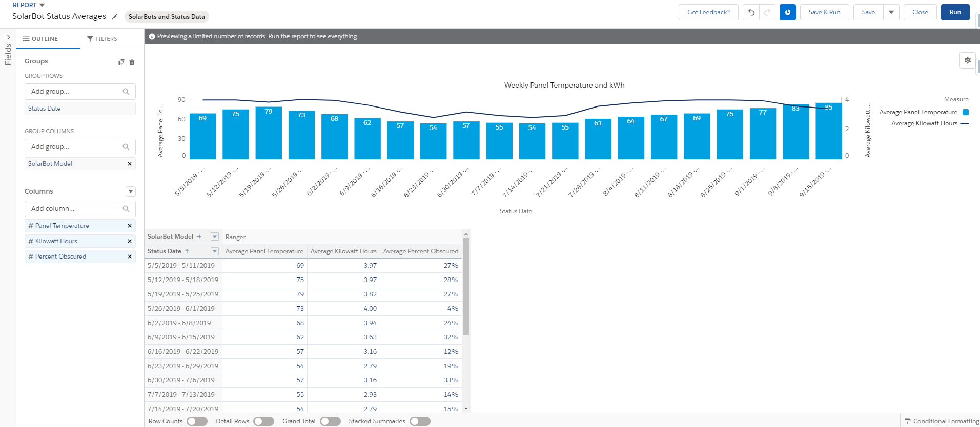Search icon in Add column field
Image resolution: width=980 pixels, height=427 pixels.
point(126,209)
